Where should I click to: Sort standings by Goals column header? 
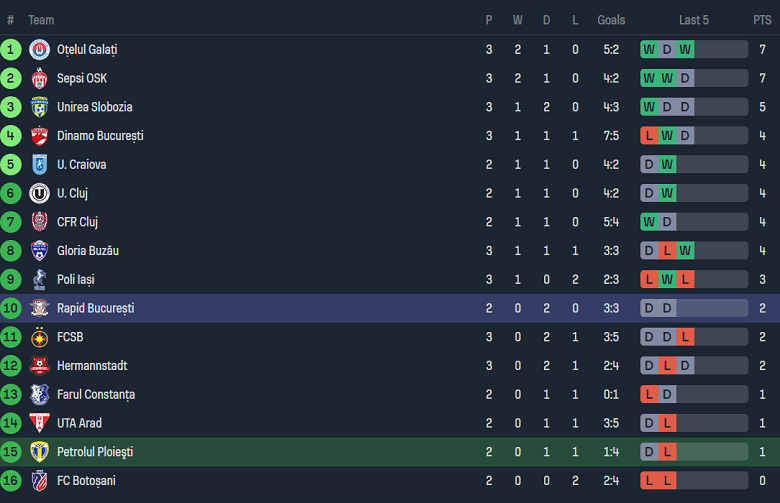(611, 20)
